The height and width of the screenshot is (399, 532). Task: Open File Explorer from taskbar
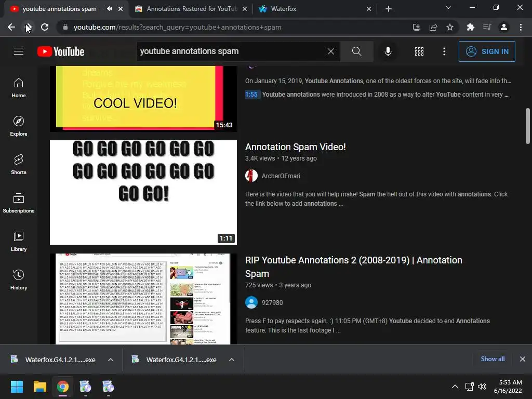pos(39,387)
